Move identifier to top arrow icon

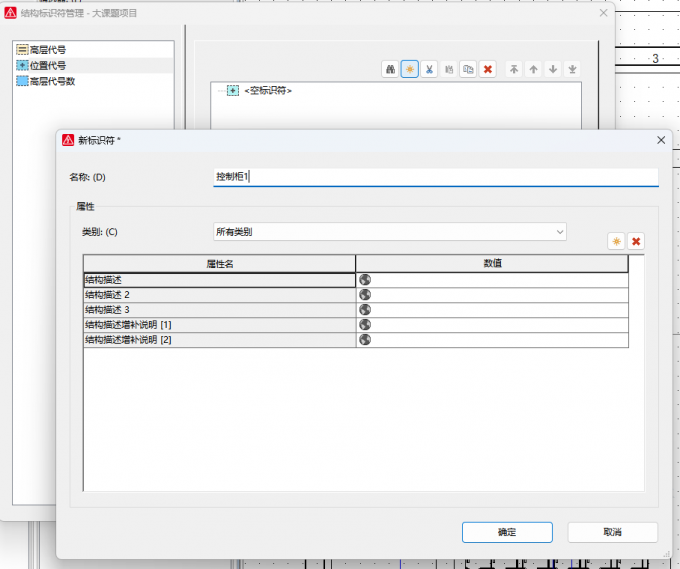point(514,69)
